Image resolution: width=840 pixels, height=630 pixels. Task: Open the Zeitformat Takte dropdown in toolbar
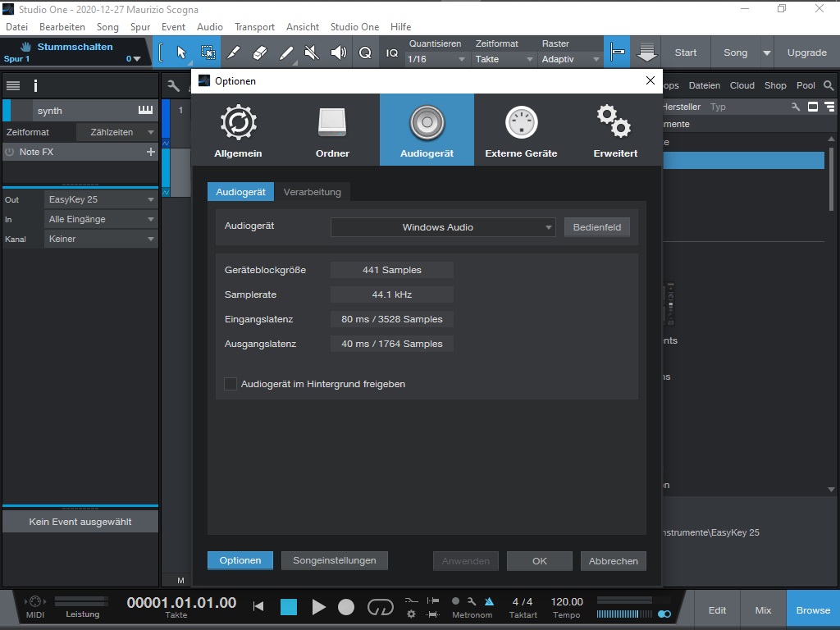[504, 59]
